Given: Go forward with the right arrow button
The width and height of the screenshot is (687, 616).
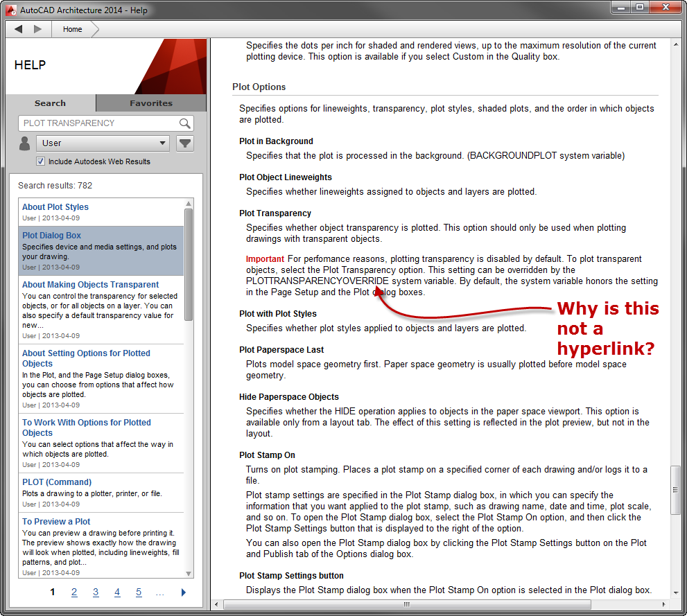Looking at the screenshot, I should [x=37, y=29].
